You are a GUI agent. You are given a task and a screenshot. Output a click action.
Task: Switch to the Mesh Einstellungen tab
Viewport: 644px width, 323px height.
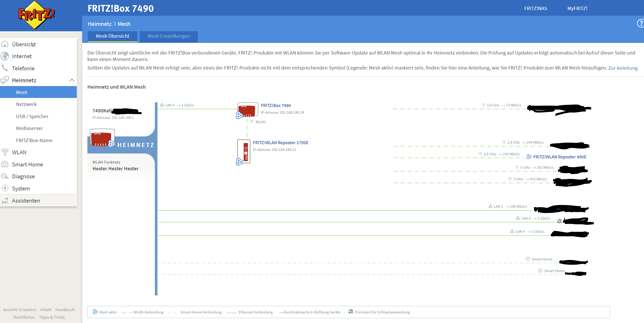click(x=169, y=36)
